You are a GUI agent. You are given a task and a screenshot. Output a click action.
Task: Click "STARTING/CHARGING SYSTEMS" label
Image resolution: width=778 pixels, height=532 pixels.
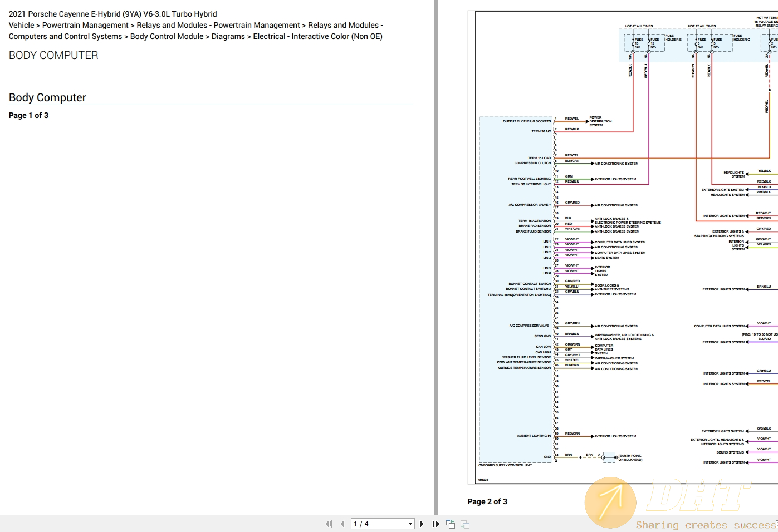719,236
